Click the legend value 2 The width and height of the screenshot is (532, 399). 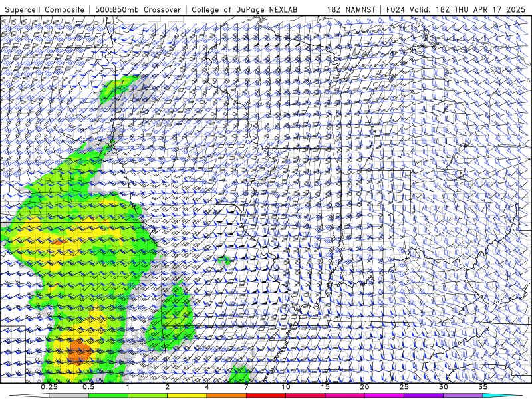tap(168, 387)
